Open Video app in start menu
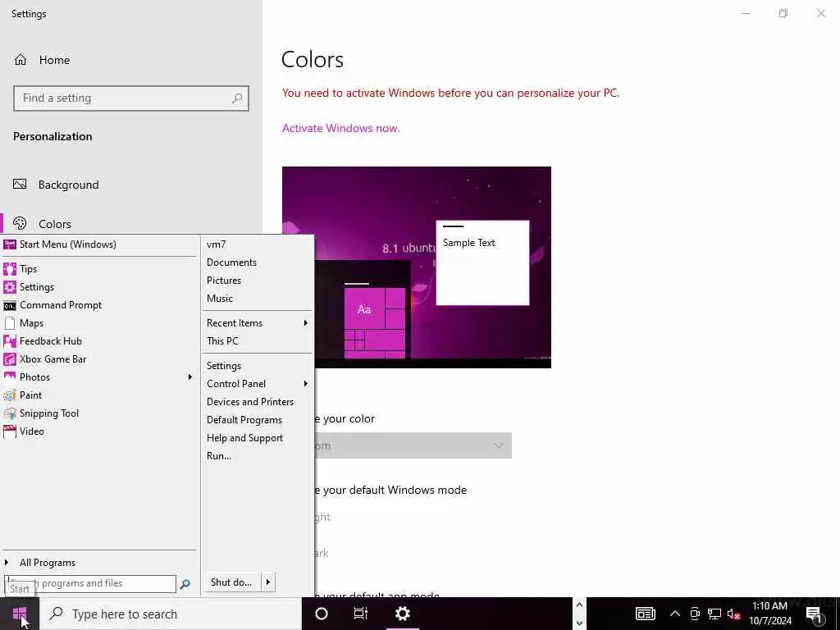The height and width of the screenshot is (630, 840). (x=99, y=431)
